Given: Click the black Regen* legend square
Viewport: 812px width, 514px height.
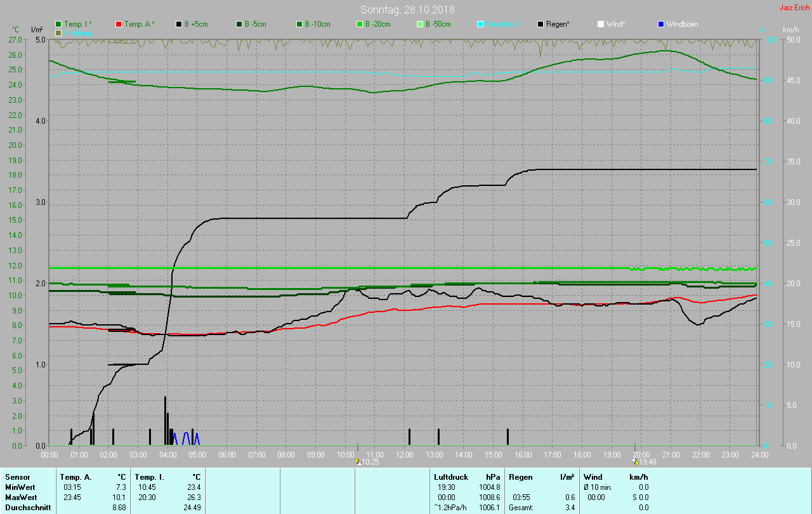Looking at the screenshot, I should [x=540, y=24].
